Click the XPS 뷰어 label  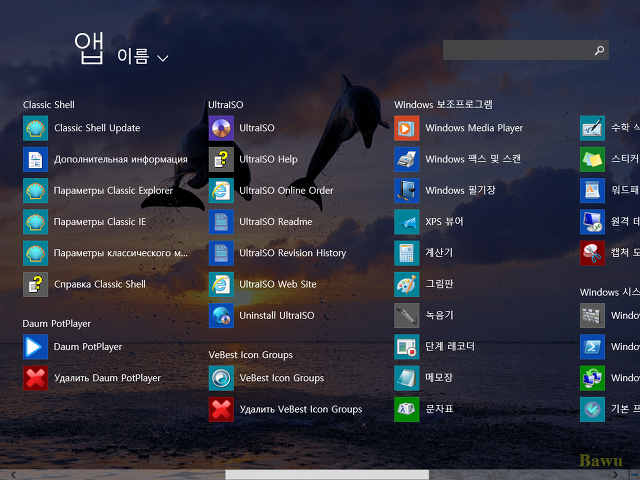point(444,222)
